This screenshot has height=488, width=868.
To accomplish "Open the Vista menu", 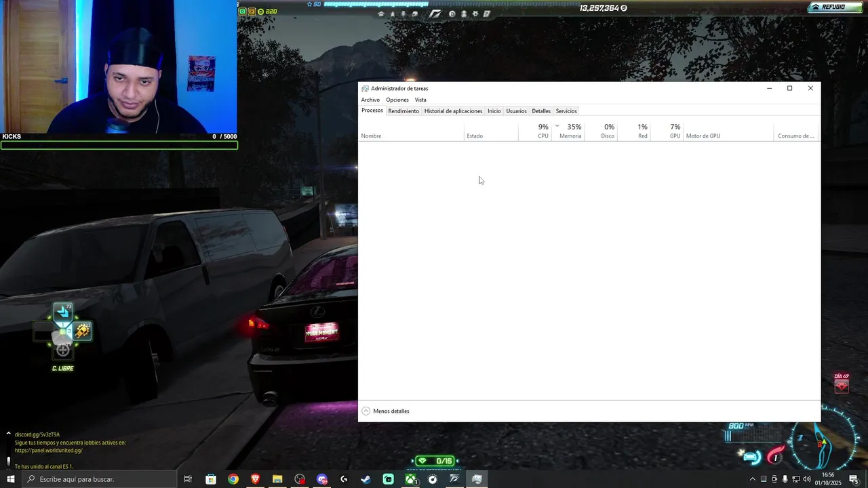I will pyautogui.click(x=420, y=100).
